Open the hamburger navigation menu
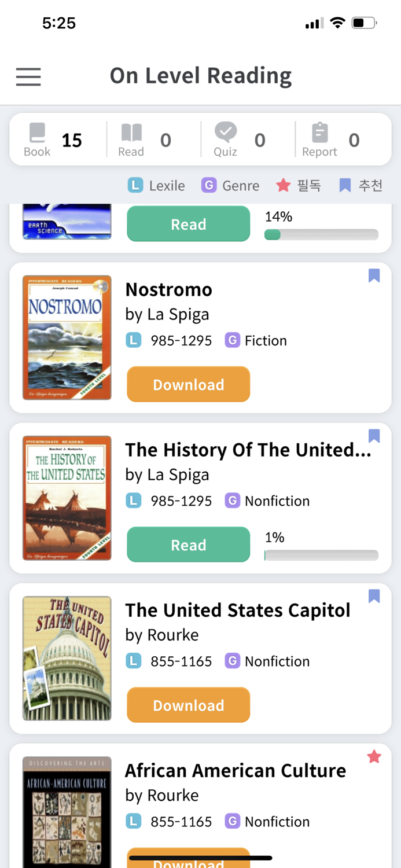Image resolution: width=401 pixels, height=868 pixels. (28, 76)
